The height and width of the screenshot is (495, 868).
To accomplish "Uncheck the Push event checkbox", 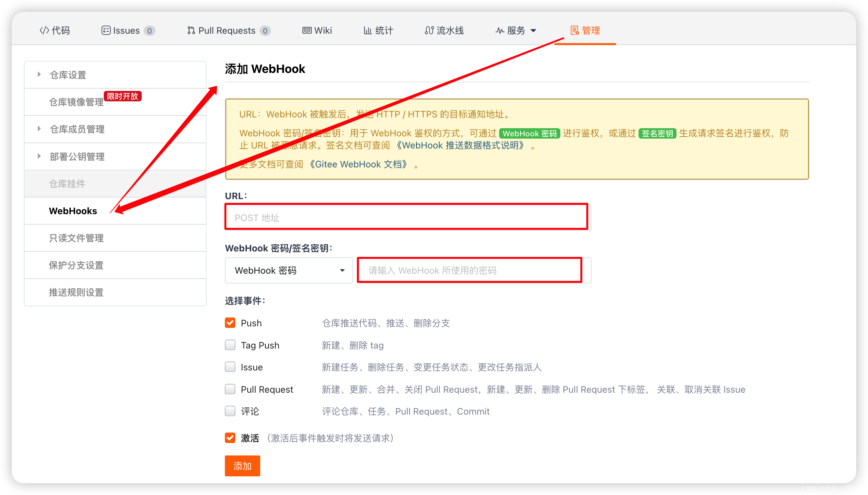I will point(230,323).
